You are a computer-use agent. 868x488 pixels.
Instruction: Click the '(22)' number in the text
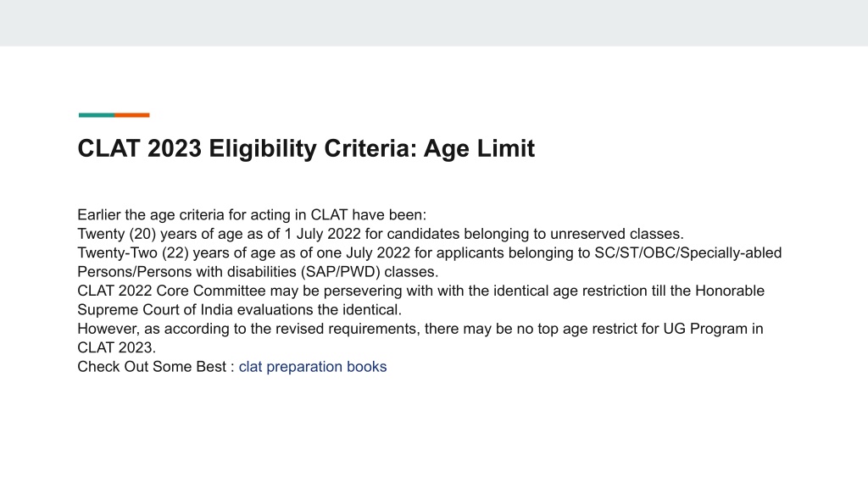[x=175, y=252]
